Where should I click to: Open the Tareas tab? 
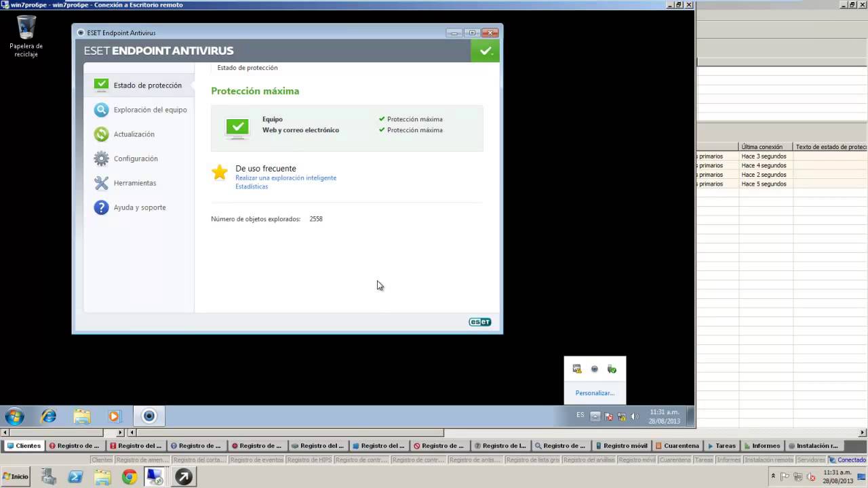pyautogui.click(x=722, y=446)
